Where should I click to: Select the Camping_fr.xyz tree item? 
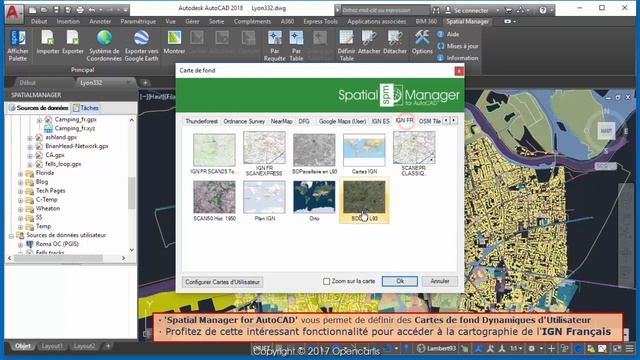[x=70, y=128]
